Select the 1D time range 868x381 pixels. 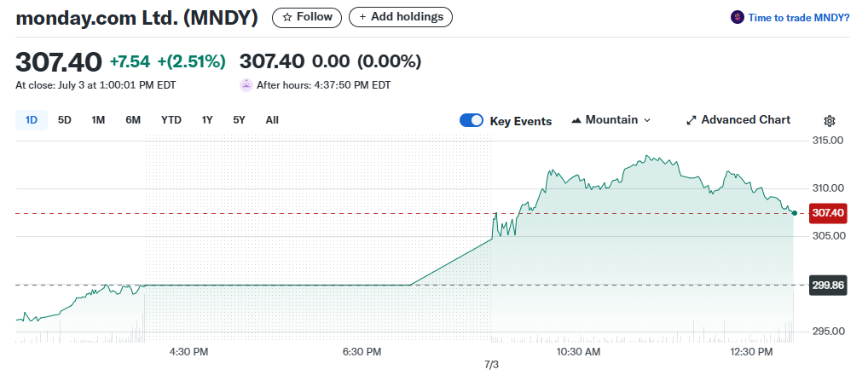[x=32, y=120]
